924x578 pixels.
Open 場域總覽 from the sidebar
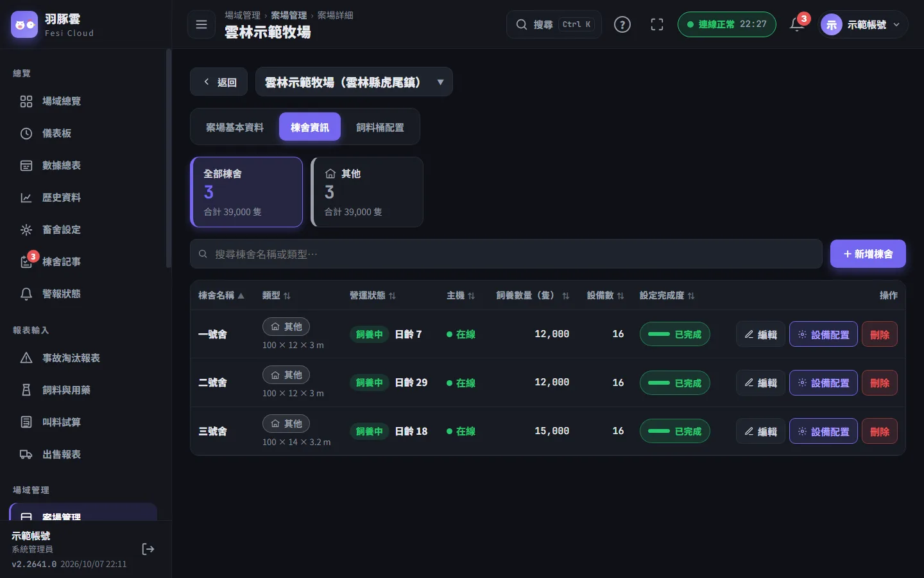[x=85, y=101]
